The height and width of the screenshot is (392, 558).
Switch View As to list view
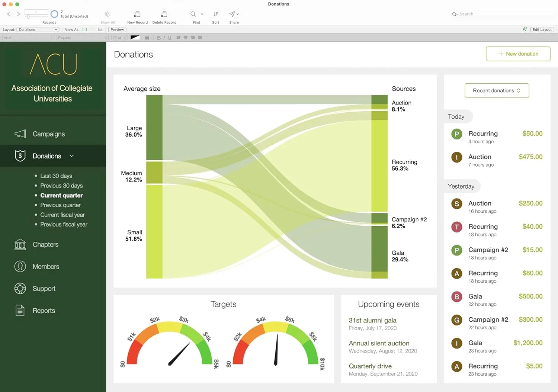pos(92,30)
